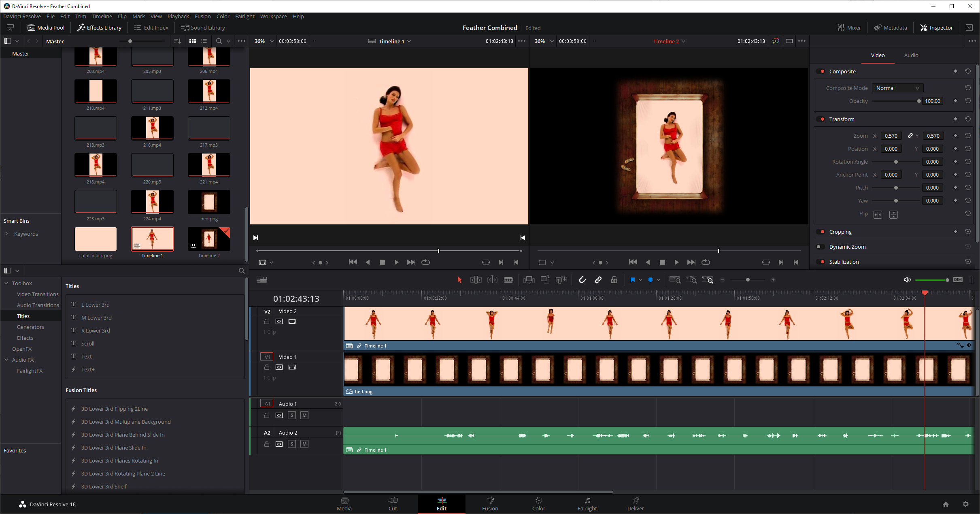
Task: Open media pool sort options
Action: pyautogui.click(x=177, y=41)
